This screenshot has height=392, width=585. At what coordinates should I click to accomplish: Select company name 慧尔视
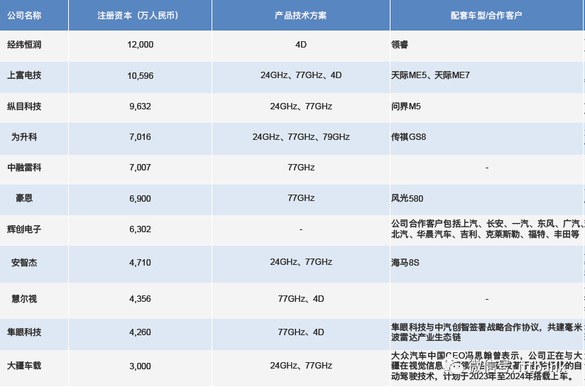[24, 299]
